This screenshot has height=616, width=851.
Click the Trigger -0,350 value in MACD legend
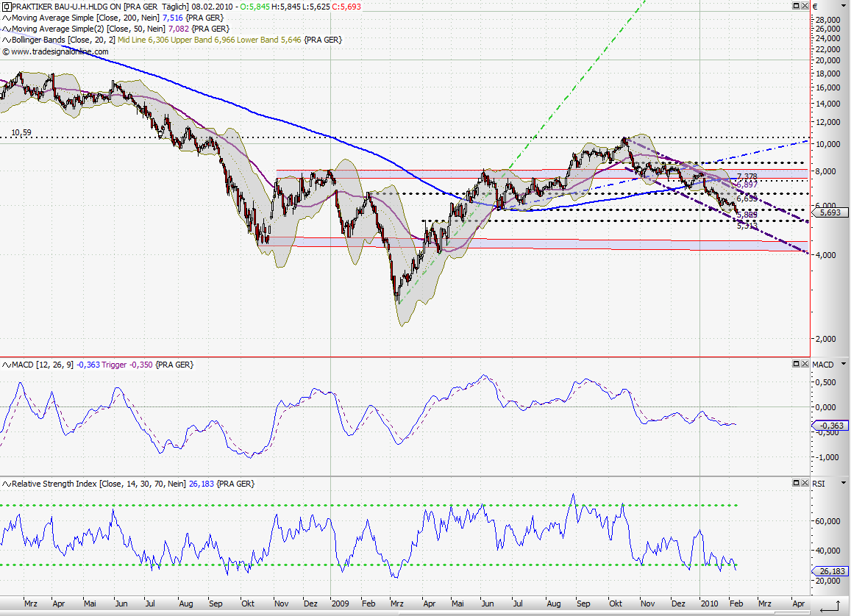pos(127,365)
